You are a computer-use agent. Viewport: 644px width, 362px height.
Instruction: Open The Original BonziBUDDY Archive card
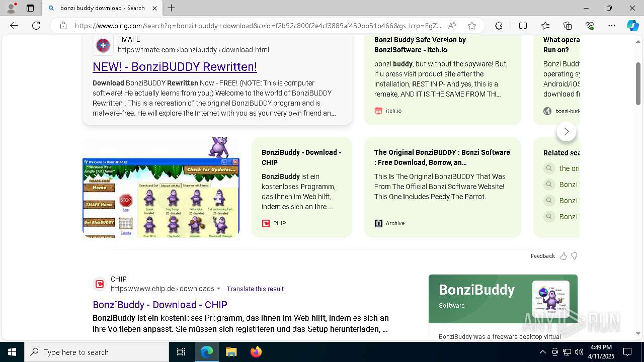[443, 187]
